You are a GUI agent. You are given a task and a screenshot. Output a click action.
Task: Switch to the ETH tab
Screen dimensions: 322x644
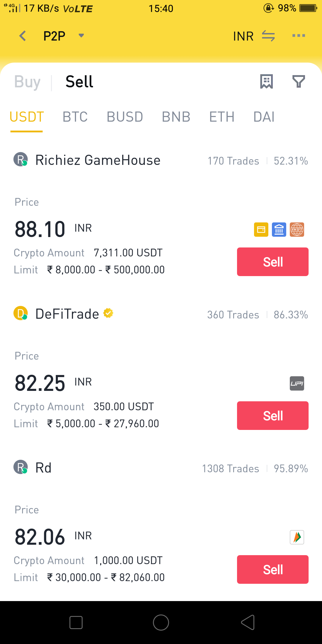point(222,117)
